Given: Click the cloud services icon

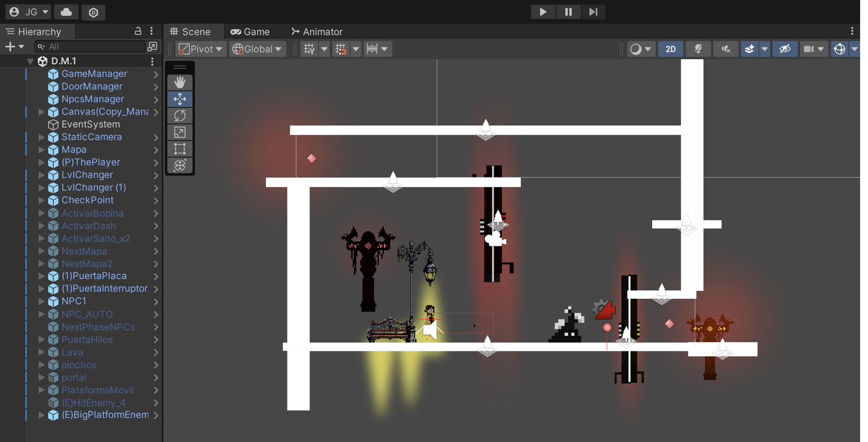Looking at the screenshot, I should 67,12.
